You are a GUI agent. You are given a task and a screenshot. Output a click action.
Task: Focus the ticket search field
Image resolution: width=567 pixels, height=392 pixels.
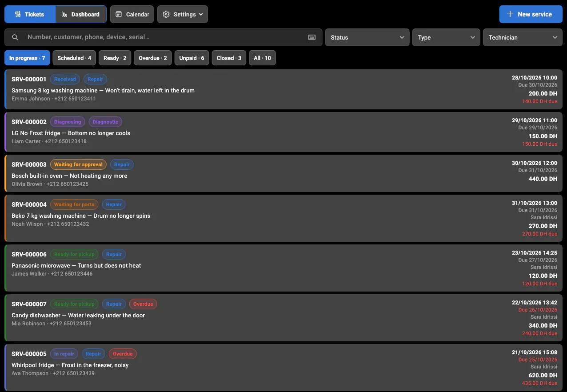click(164, 37)
